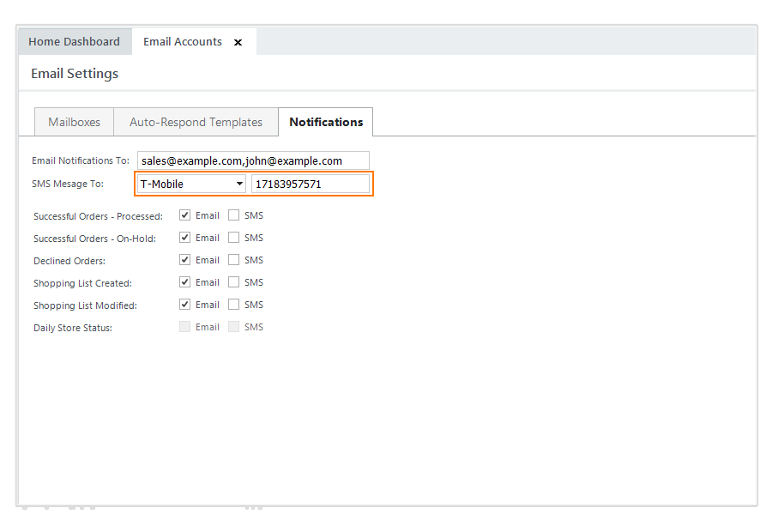Viewport: 772px width, 532px height.
Task: Enable SMS for Shopping List Modified
Action: [x=233, y=305]
